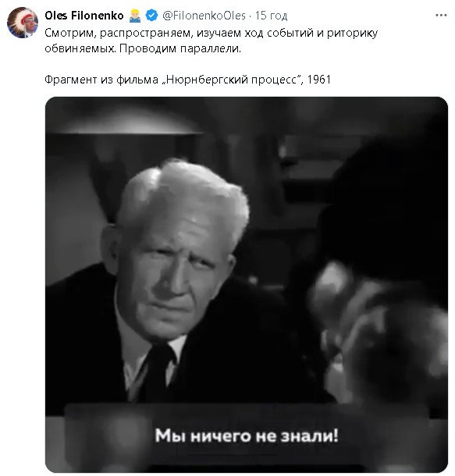Screen dimensions: 455x476
Task: Click the film title 'Нюрнбергский процесс'
Action: (x=231, y=80)
